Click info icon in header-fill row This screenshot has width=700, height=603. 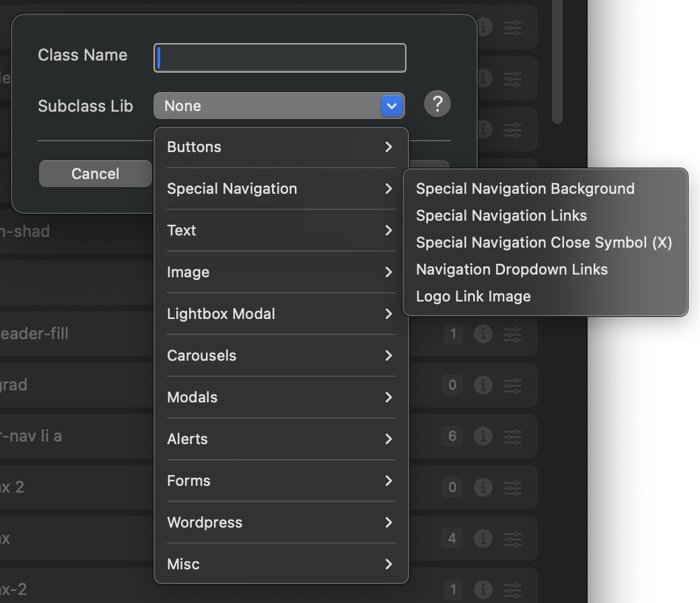tap(483, 334)
